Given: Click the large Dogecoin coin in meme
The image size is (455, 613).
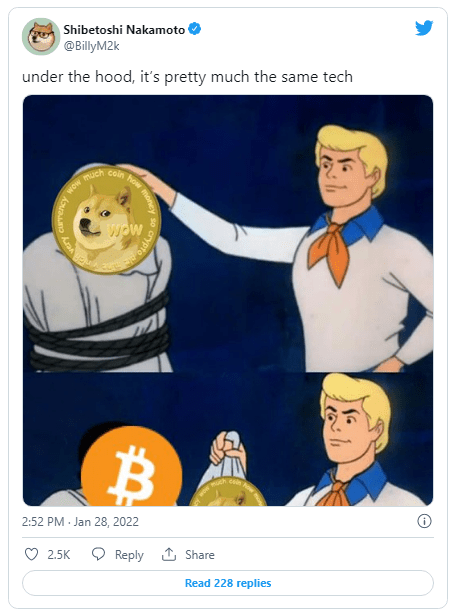Looking at the screenshot, I should tap(106, 220).
